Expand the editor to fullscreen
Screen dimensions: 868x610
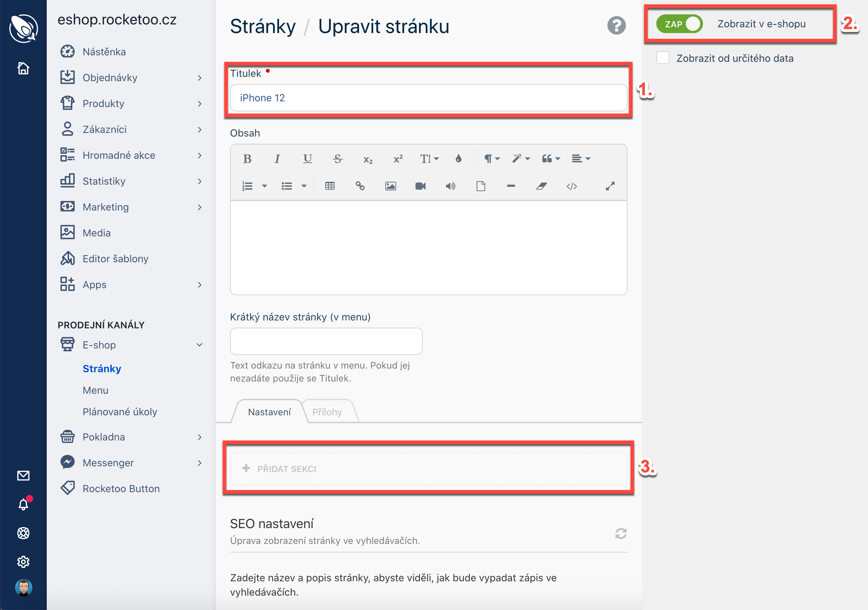pos(610,186)
